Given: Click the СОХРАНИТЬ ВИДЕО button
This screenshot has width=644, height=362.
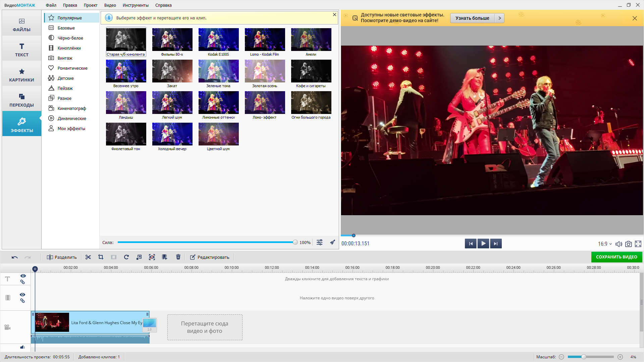Looking at the screenshot, I should [616, 257].
